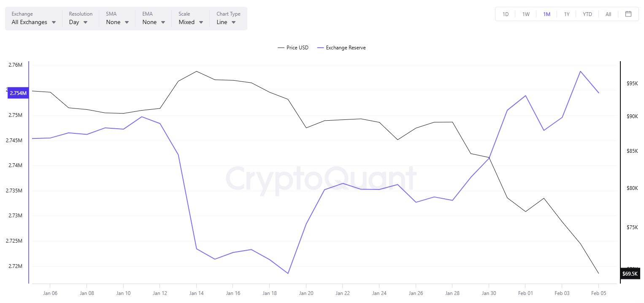
Task: Click the All time range button
Action: 608,14
